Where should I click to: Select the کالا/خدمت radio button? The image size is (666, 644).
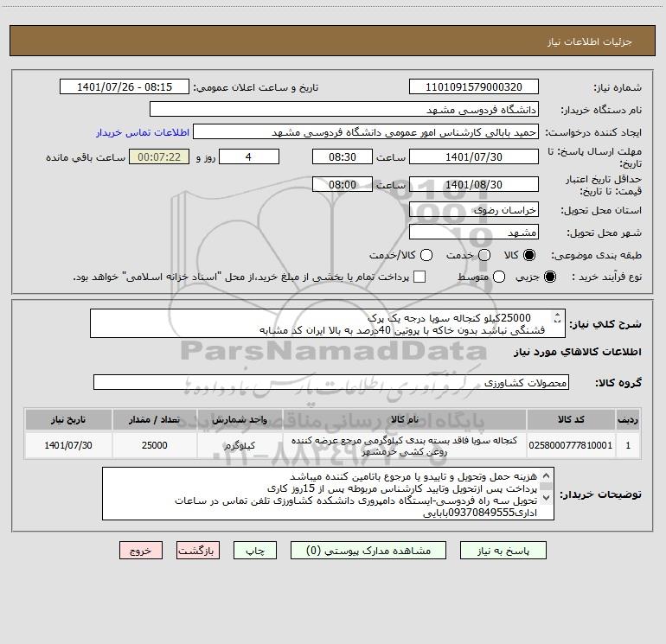coord(426,255)
